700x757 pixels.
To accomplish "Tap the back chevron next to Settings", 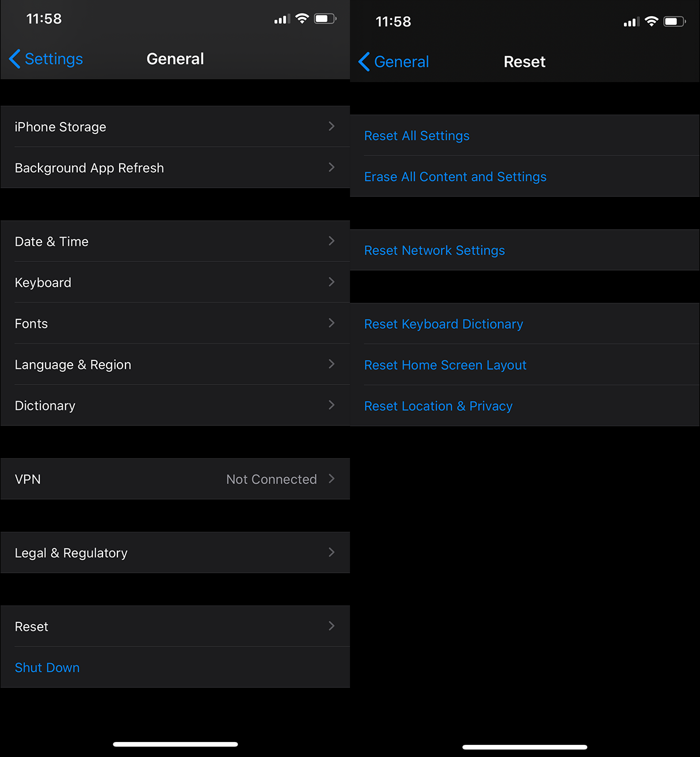I will point(15,59).
